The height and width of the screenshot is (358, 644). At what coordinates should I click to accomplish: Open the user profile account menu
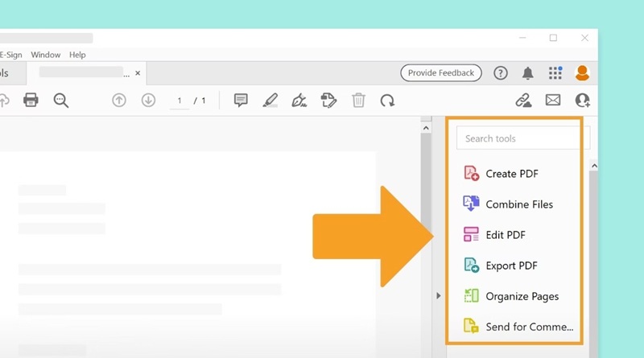coord(582,73)
